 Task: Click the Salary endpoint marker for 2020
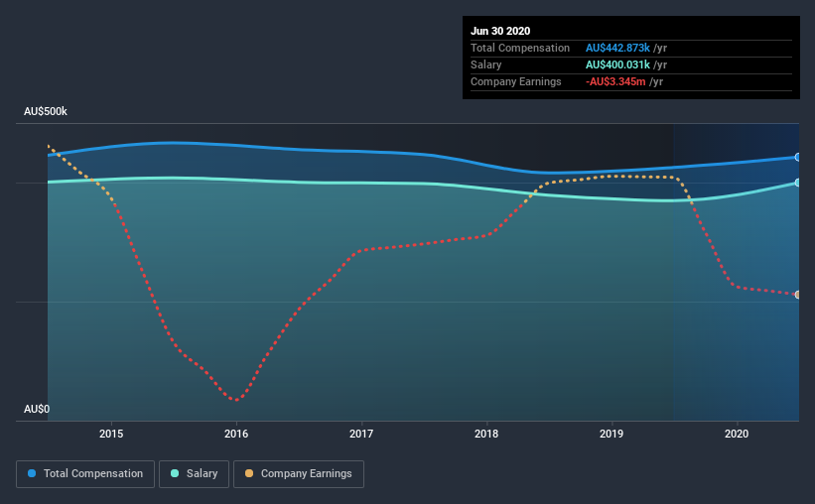pyautogui.click(x=798, y=183)
